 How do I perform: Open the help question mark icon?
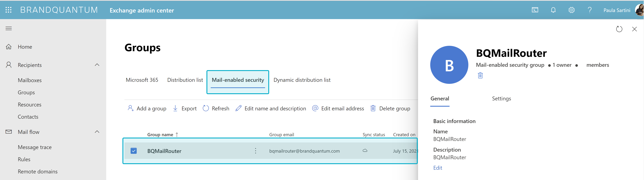click(x=589, y=10)
